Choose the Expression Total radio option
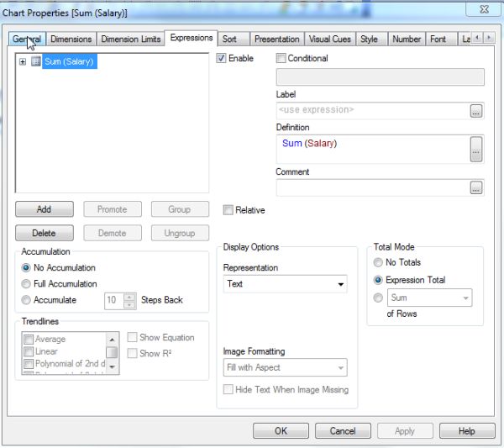Screen dimensions: 504x448 click(378, 280)
